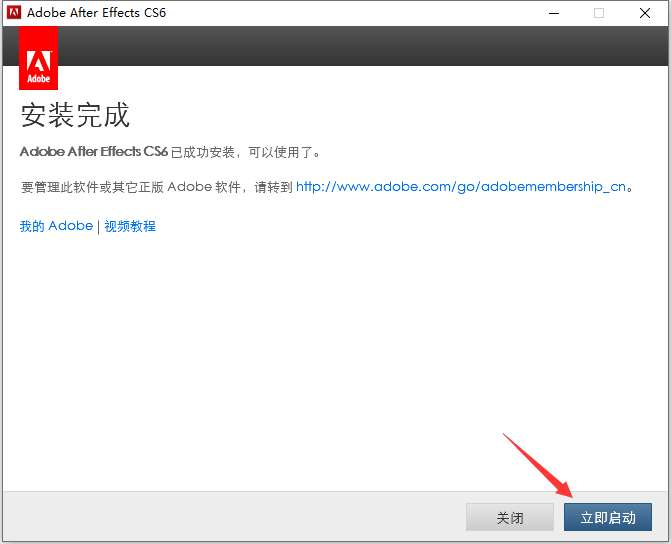Viewport: 671px width, 544px height.
Task: Open the adobemembership_cn hyperlink
Action: pos(461,187)
